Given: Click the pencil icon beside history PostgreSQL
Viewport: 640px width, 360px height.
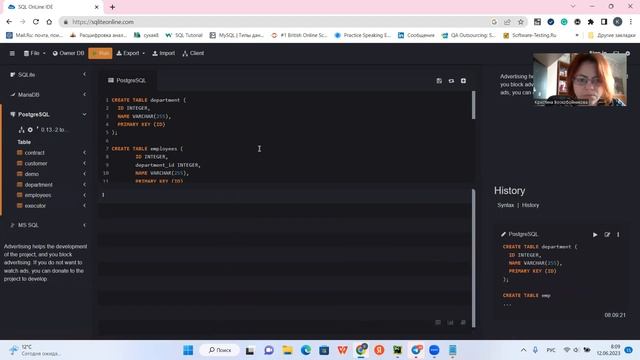Looking at the screenshot, I should (503, 234).
